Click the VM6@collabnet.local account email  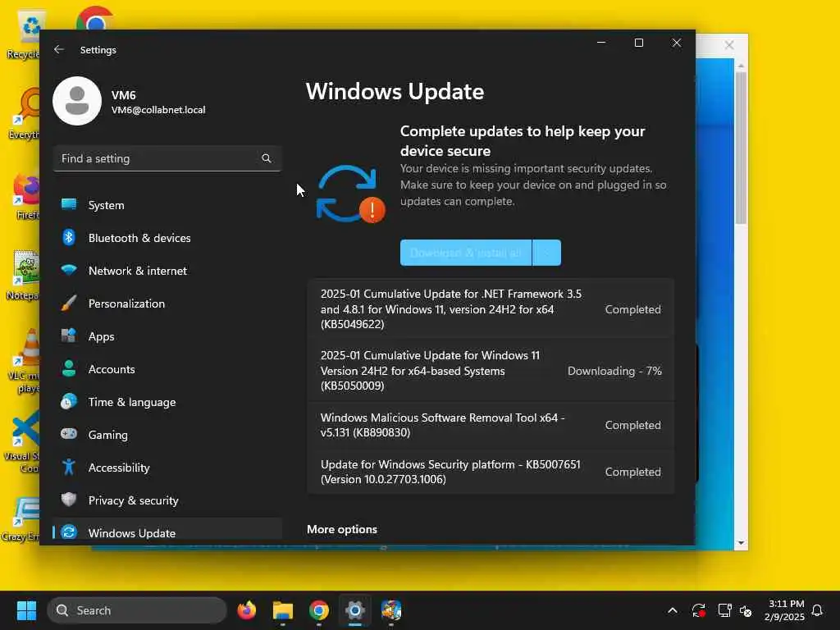[x=158, y=110]
